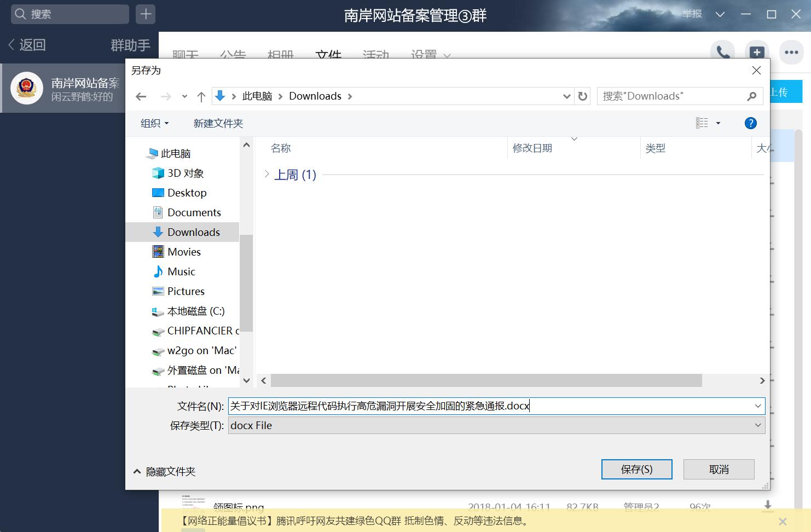Image resolution: width=811 pixels, height=532 pixels.
Task: Switch to the 文件 tab
Action: click(x=328, y=55)
